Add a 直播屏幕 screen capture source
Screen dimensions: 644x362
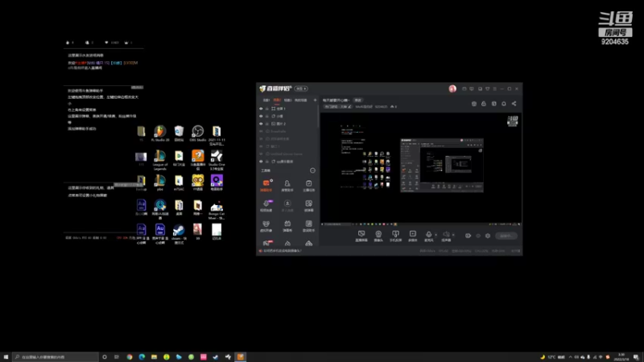pos(361,236)
